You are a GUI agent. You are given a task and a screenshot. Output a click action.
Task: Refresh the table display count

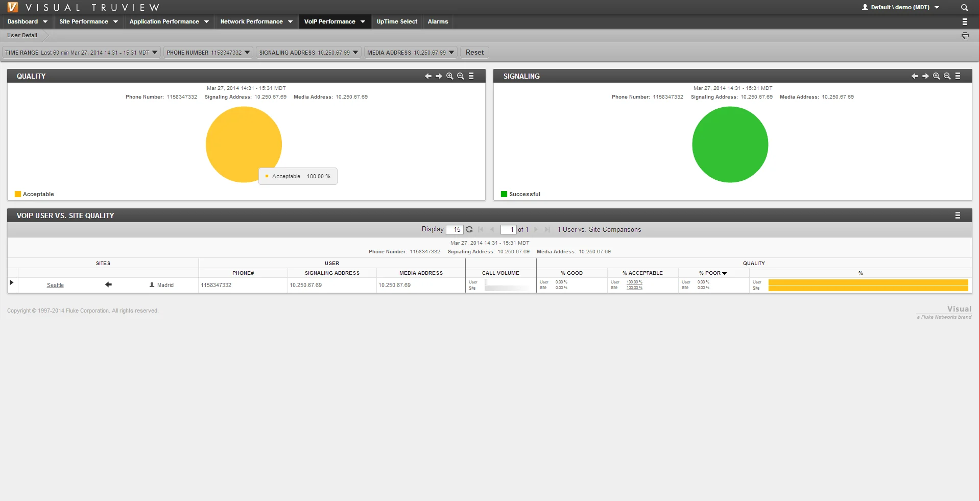[469, 229]
